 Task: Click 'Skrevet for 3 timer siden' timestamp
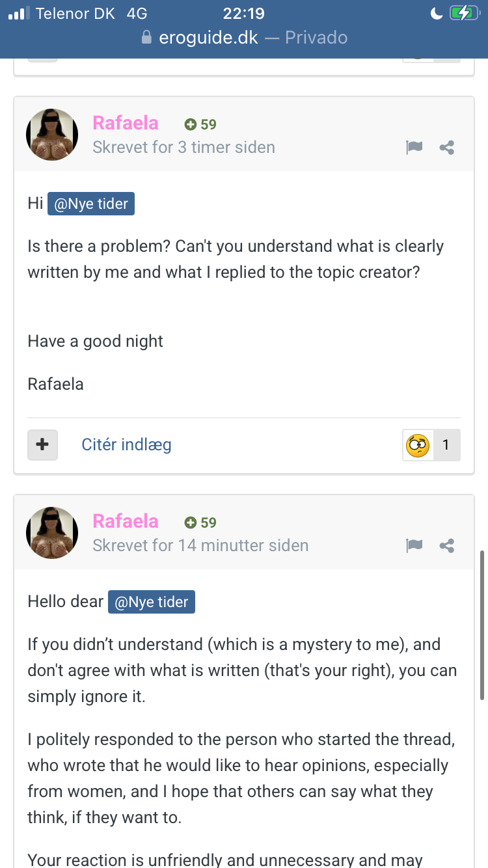[x=183, y=148]
